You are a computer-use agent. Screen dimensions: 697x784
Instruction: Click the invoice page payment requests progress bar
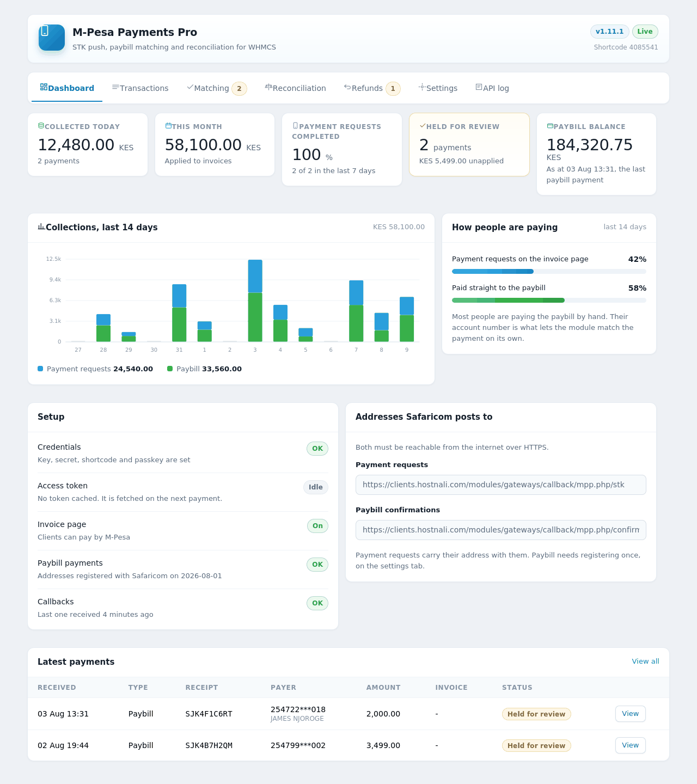click(549, 271)
